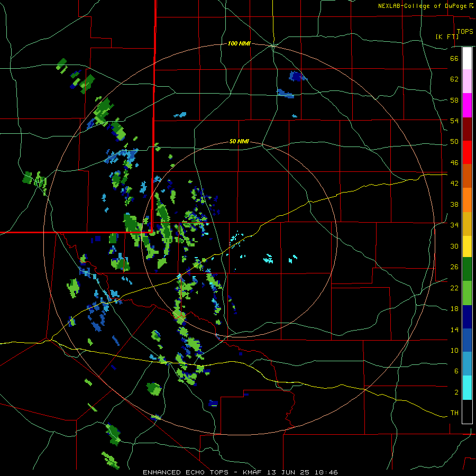Click the 34 value on the scale

[x=454, y=225]
